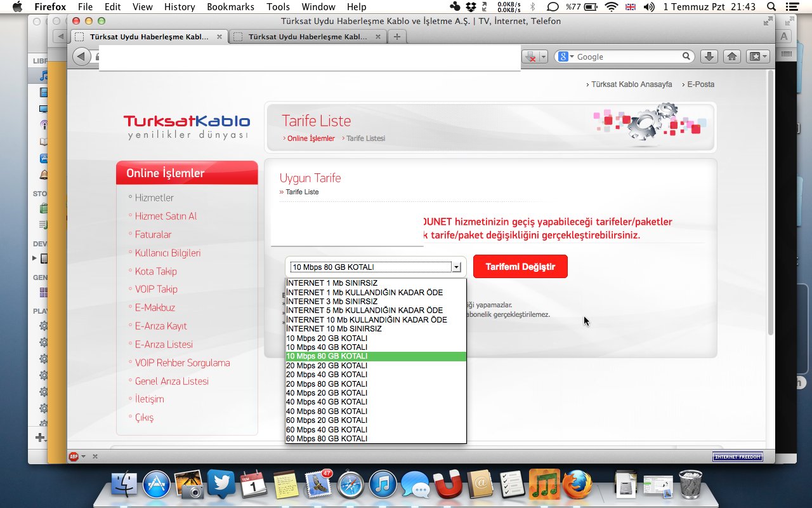Viewport: 812px width, 508px height.
Task: Click the Çıkış logout link
Action: [144, 417]
